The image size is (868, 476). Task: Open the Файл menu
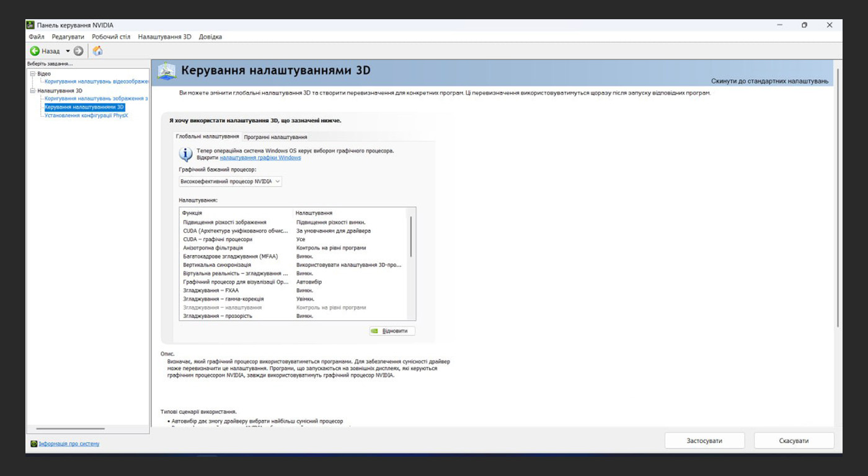click(37, 37)
